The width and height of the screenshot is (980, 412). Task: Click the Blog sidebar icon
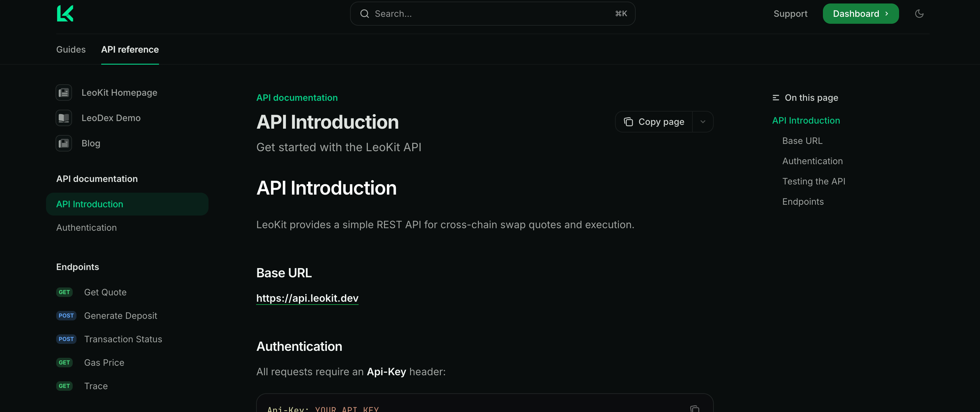[63, 143]
